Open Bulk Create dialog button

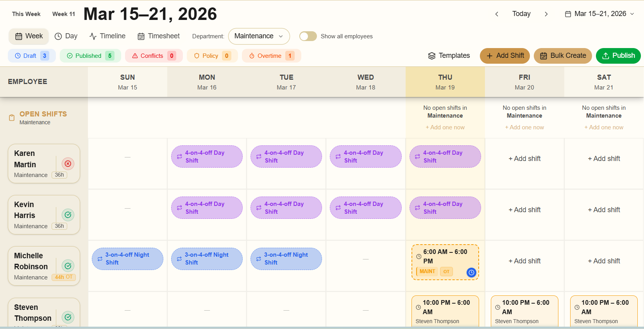(563, 56)
